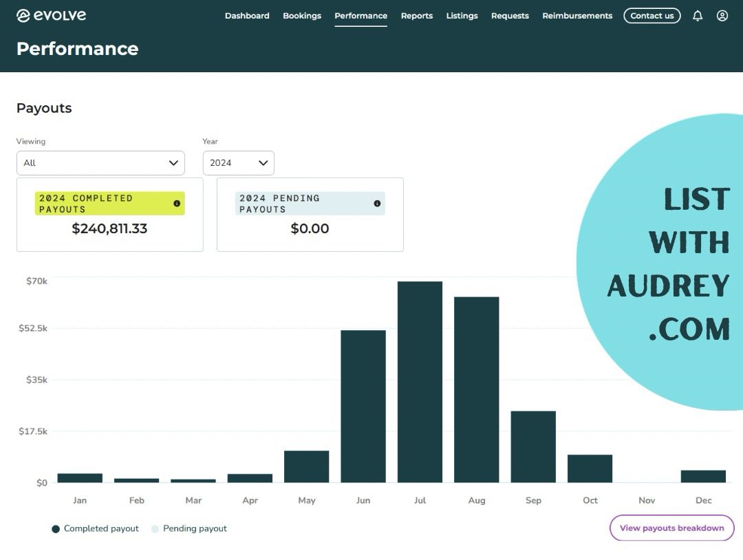The image size is (743, 560).
Task: Select the May payout bar
Action: (x=307, y=466)
